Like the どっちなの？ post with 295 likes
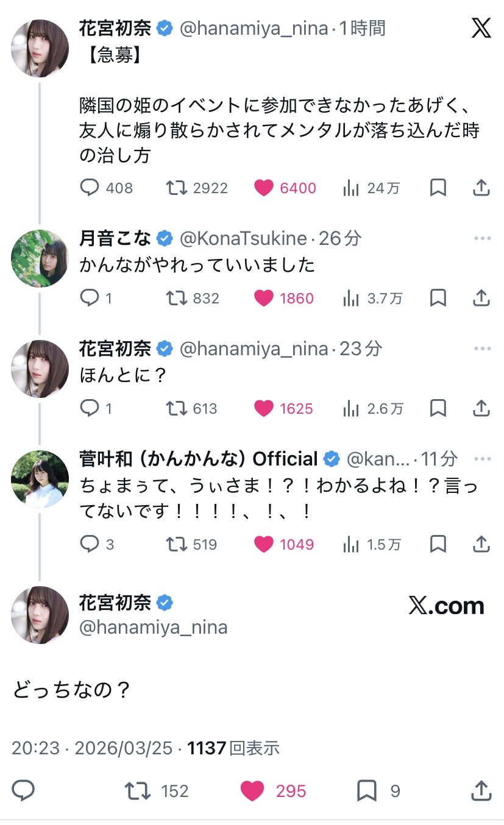Screen dimensions: 504x825 pos(252,791)
